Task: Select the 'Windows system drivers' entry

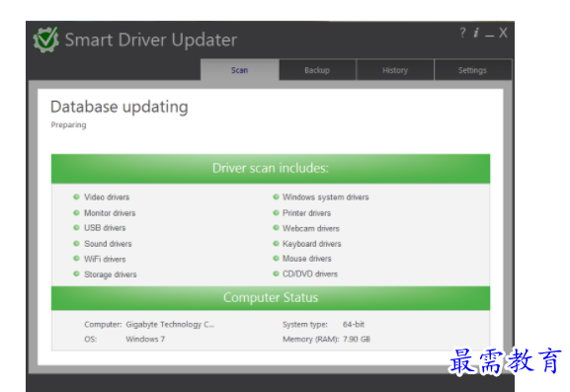Action: click(326, 196)
